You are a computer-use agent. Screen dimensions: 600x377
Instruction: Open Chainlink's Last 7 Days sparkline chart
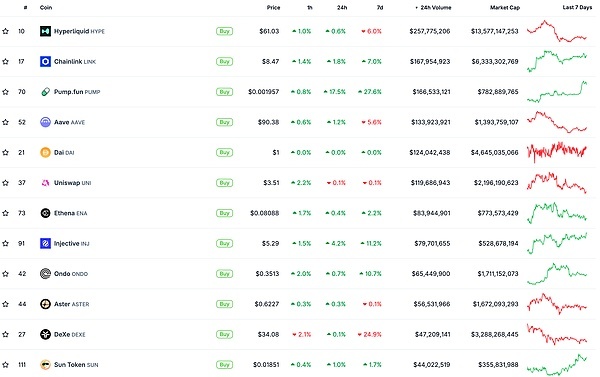557,60
